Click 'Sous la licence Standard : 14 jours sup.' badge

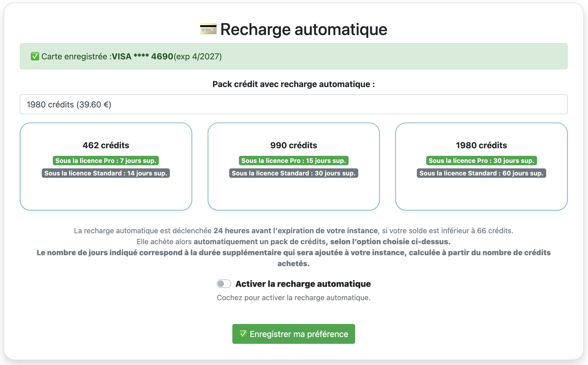pos(106,173)
